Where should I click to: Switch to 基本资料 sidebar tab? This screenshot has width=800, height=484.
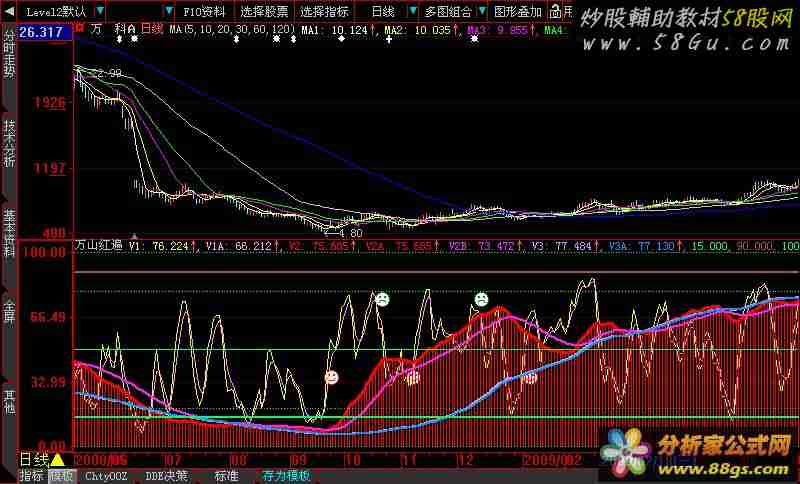click(x=9, y=232)
